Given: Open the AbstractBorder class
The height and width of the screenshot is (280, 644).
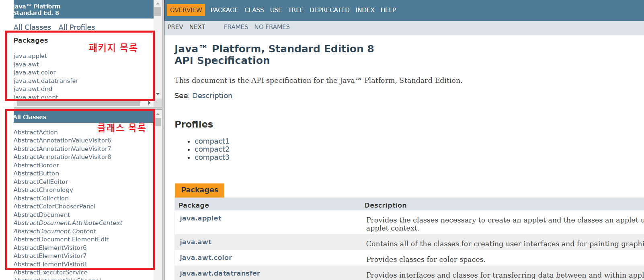Looking at the screenshot, I should coord(36,165).
